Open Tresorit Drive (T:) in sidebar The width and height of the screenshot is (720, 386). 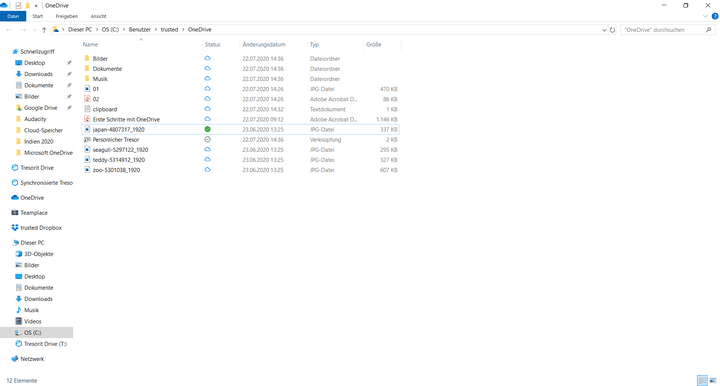click(45, 344)
